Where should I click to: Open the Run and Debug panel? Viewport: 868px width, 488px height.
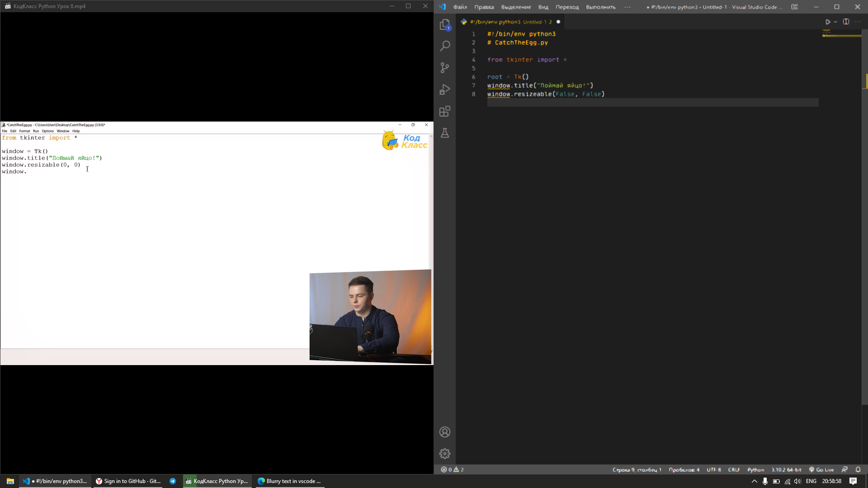click(445, 89)
